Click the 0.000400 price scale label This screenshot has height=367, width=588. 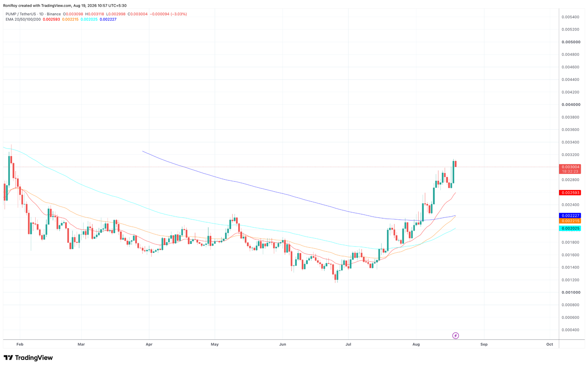tap(571, 330)
